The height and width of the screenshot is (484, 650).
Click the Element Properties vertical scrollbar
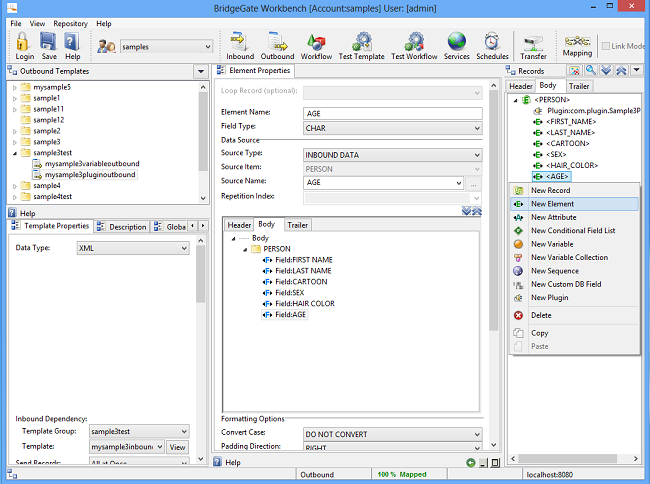coord(493,209)
